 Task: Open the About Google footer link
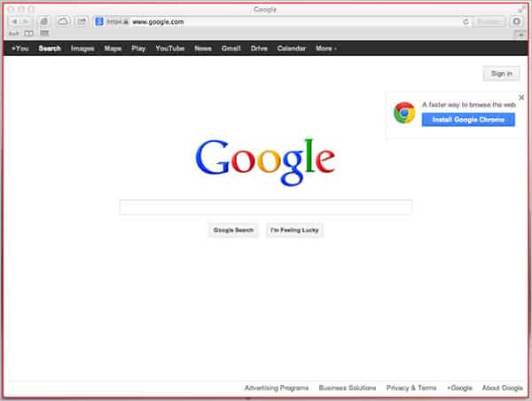click(502, 388)
